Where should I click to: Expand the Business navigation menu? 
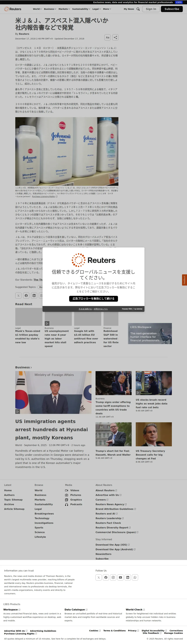(x=50, y=9)
